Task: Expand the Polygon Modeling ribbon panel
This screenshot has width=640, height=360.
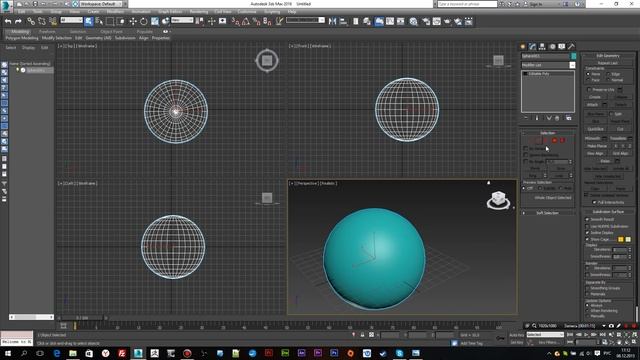Action: coord(22,38)
